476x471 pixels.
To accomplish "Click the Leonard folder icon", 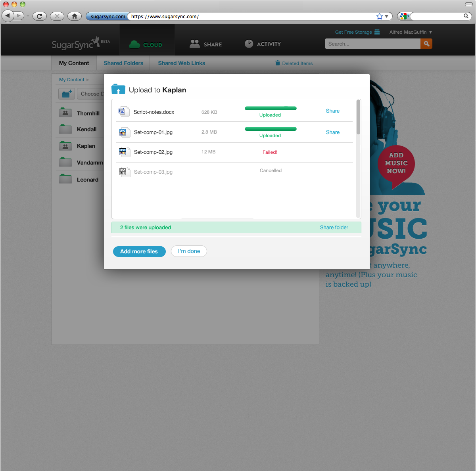I will pos(65,179).
